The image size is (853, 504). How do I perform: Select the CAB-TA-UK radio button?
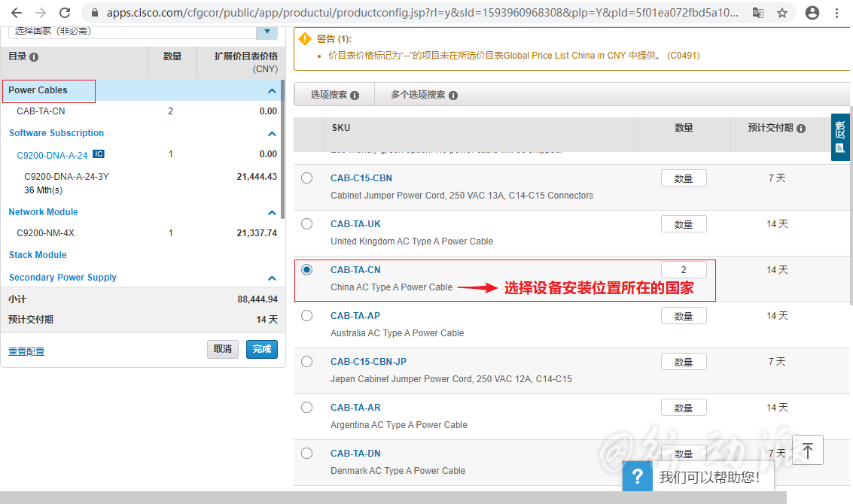click(x=307, y=224)
